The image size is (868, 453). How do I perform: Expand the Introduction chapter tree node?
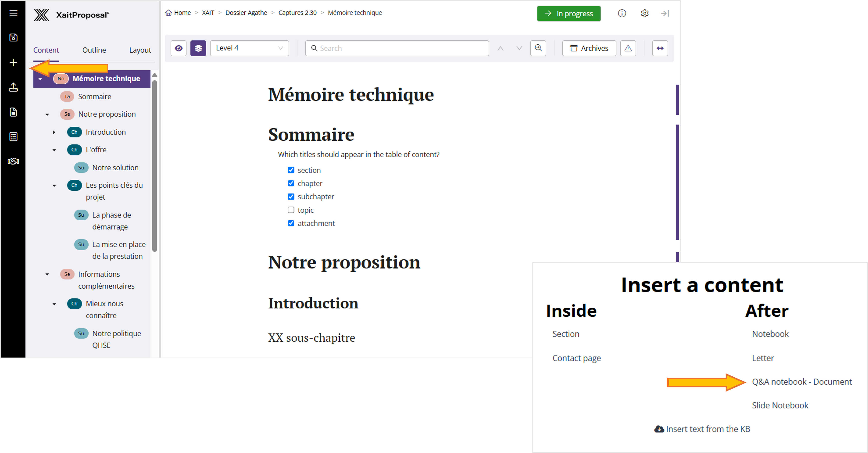(54, 132)
